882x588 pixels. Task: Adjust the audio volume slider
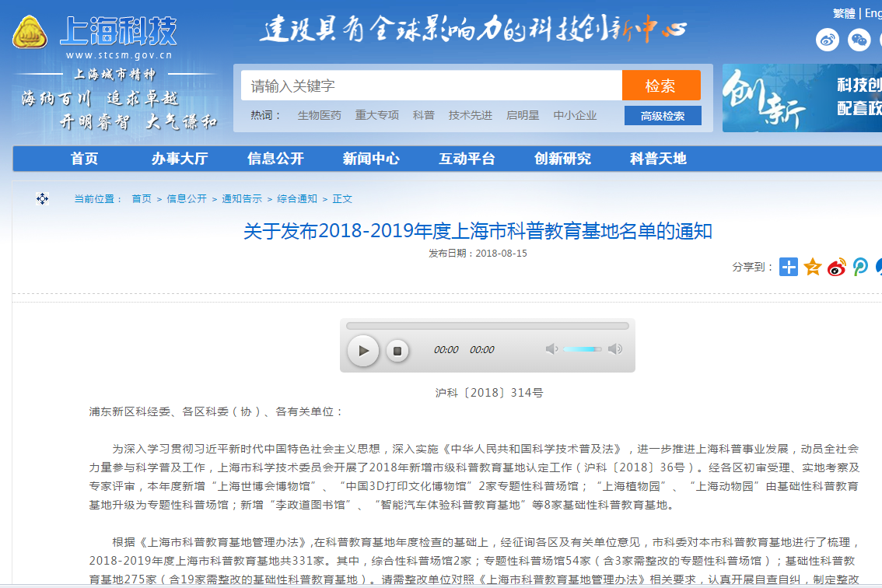582,349
